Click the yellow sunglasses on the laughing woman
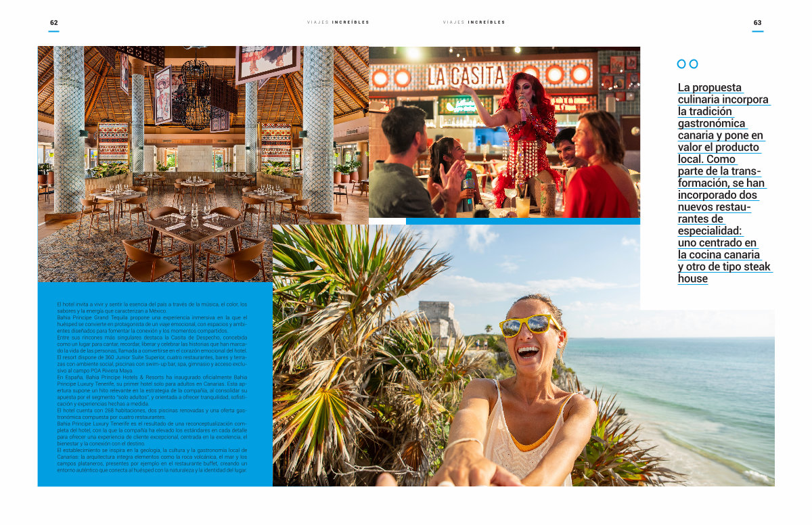 coord(530,325)
